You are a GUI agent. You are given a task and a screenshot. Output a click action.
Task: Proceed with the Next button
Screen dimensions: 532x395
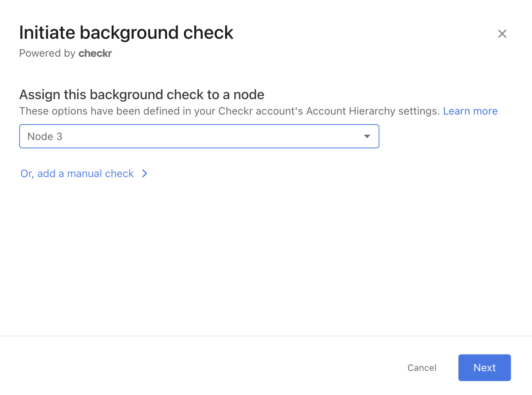click(x=484, y=367)
